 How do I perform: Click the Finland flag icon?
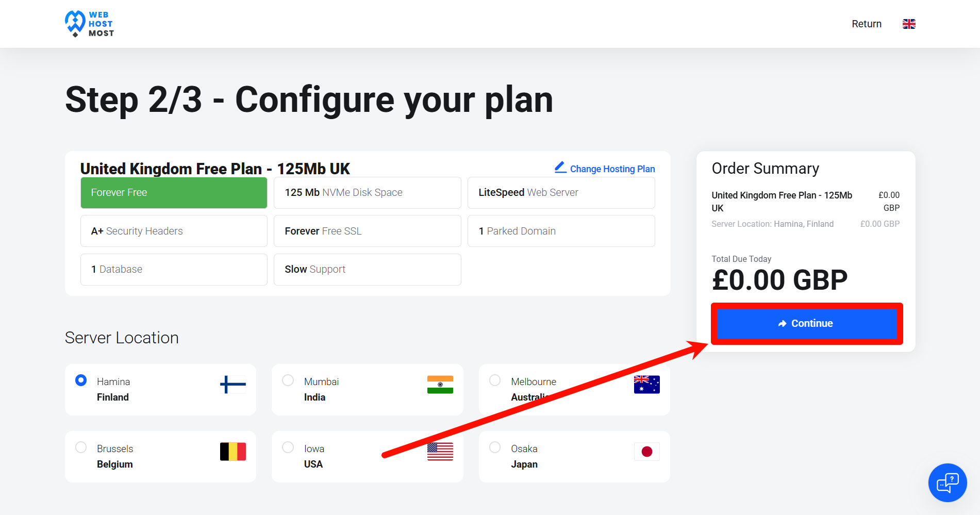233,385
